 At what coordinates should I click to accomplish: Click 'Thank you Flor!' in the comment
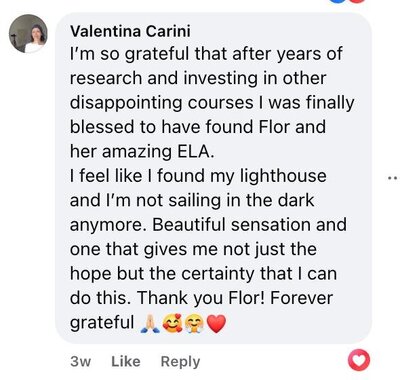[201, 298]
